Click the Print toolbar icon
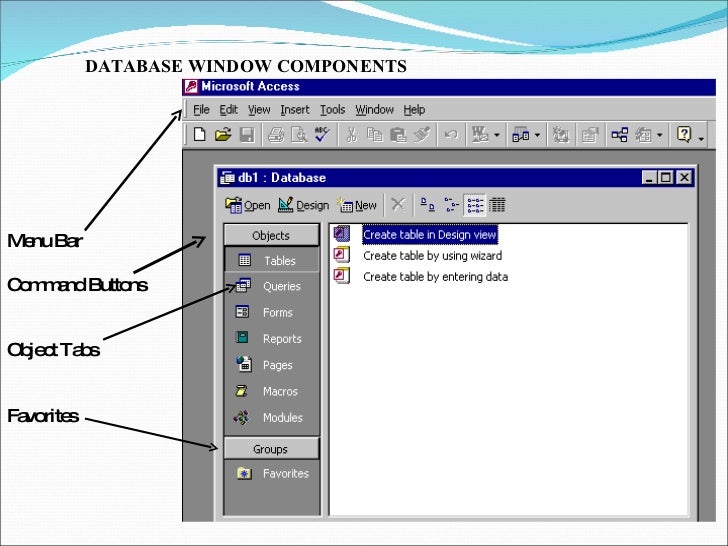 (x=276, y=135)
